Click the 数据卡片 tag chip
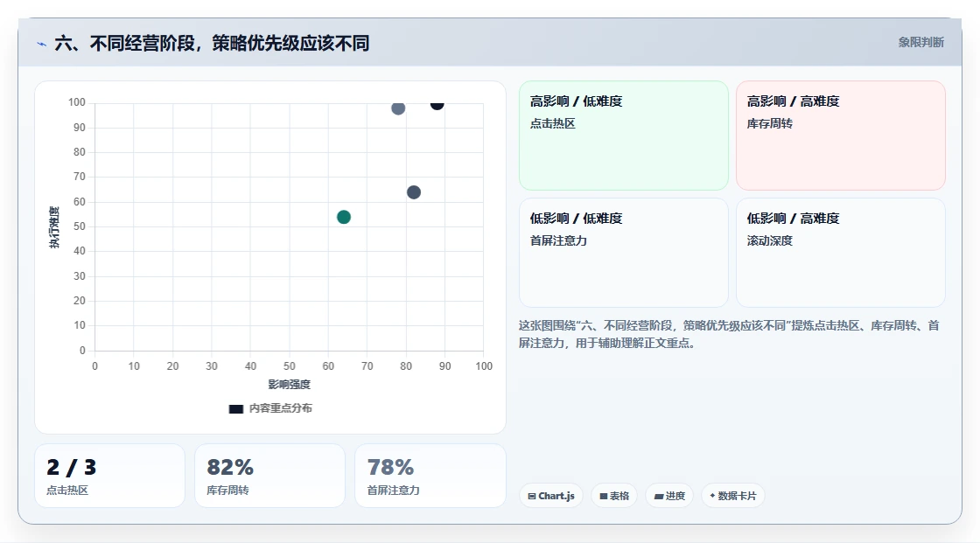 732,496
